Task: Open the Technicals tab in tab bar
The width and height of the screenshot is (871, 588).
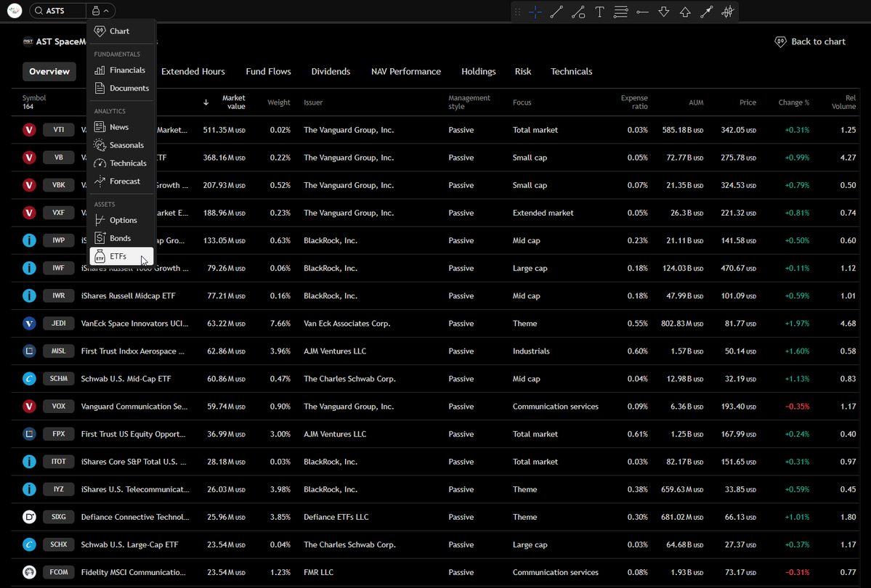Action: click(x=571, y=72)
